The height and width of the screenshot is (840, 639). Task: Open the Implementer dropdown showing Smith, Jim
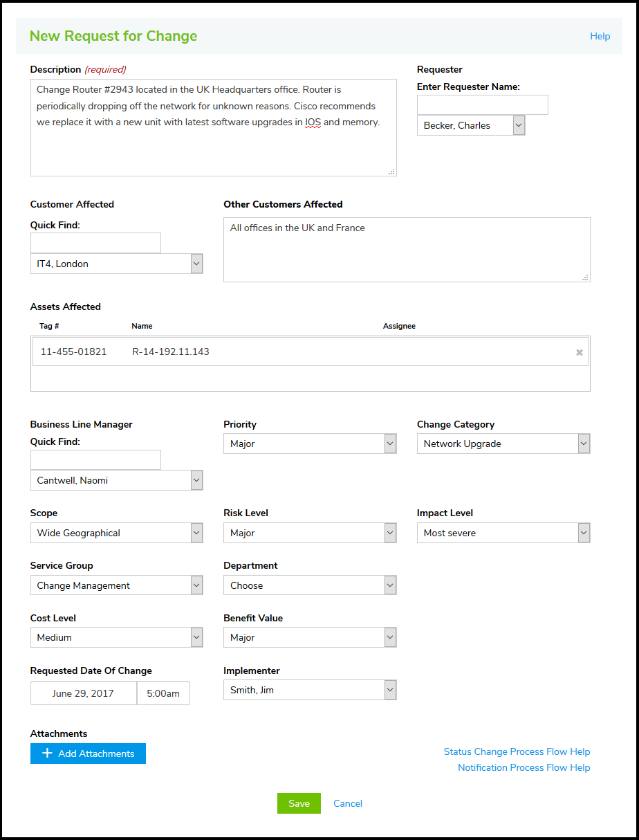point(310,690)
